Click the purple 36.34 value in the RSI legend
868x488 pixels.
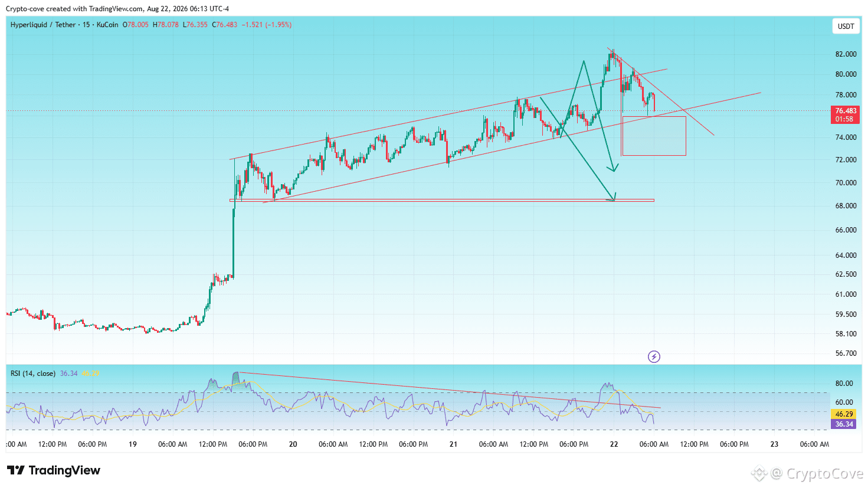point(68,374)
